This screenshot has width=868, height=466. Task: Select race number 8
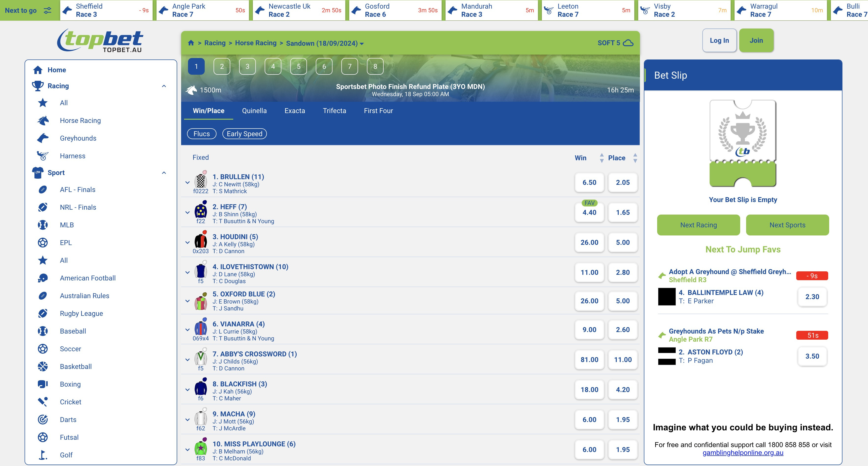click(x=375, y=66)
